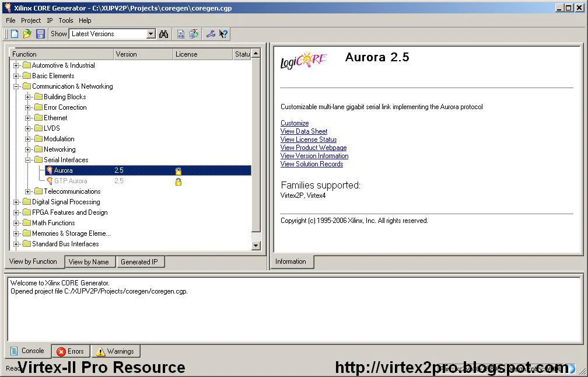This screenshot has height=377, width=588.
Task: Click the binoculars search icon
Action: point(163,34)
